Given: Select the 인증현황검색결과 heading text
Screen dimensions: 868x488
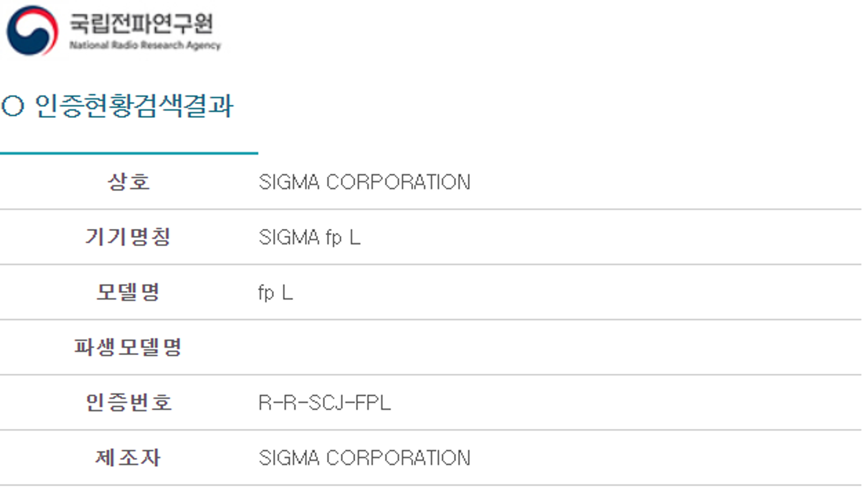Looking at the screenshot, I should [x=134, y=106].
